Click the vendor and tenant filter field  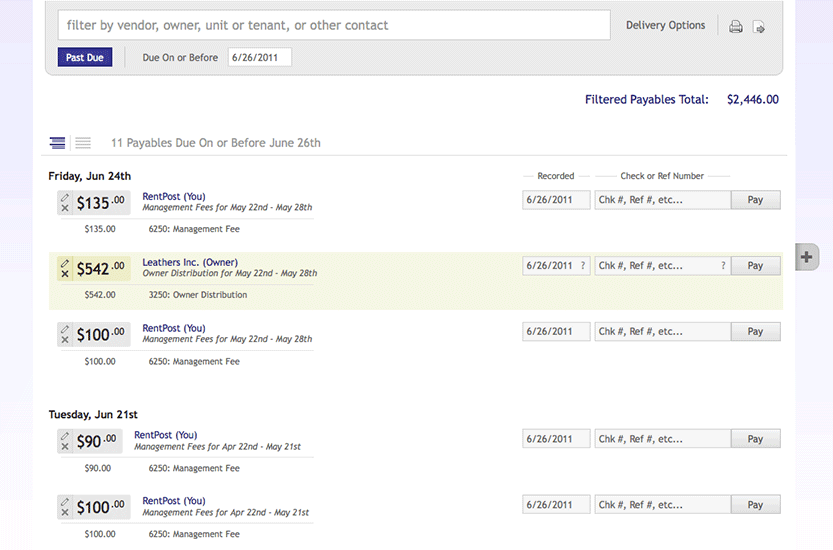(x=334, y=25)
